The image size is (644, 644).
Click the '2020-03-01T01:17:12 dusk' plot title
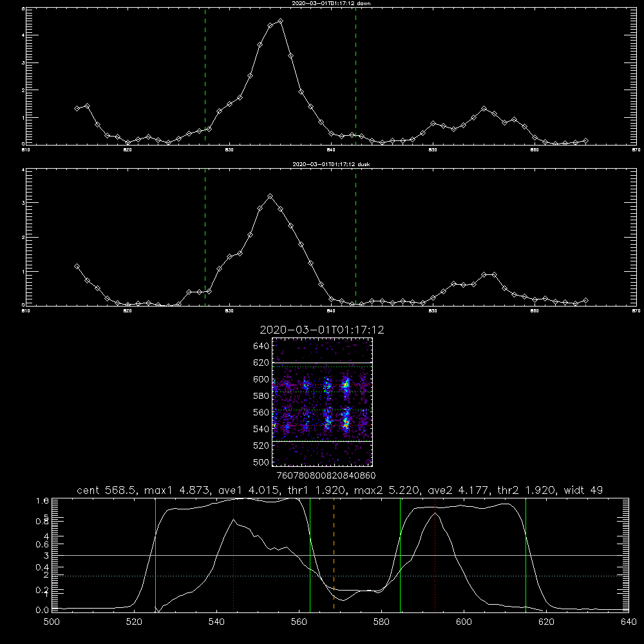331,164
